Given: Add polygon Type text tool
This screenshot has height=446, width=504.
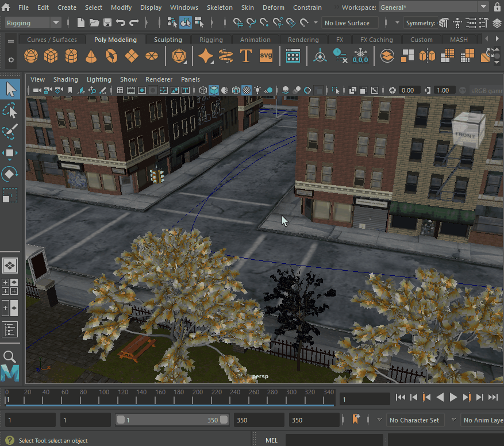Looking at the screenshot, I should (x=246, y=56).
